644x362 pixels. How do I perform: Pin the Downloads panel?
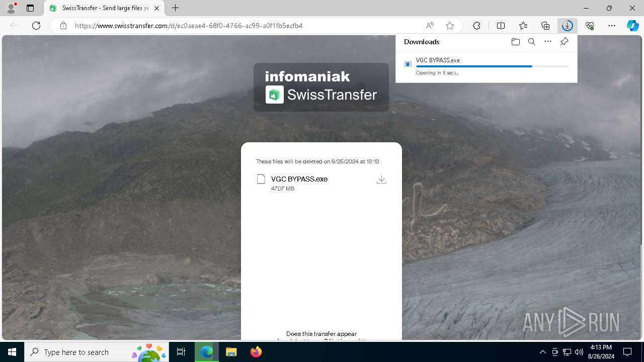564,42
